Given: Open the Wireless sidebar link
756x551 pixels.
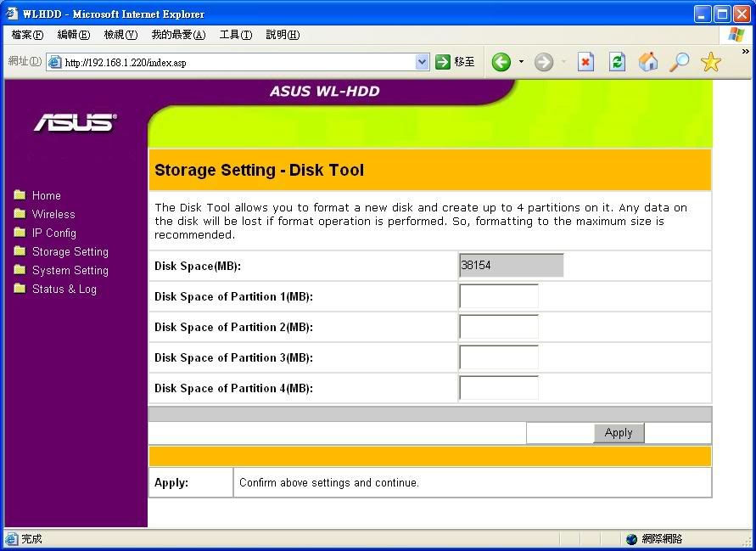Looking at the screenshot, I should (53, 214).
